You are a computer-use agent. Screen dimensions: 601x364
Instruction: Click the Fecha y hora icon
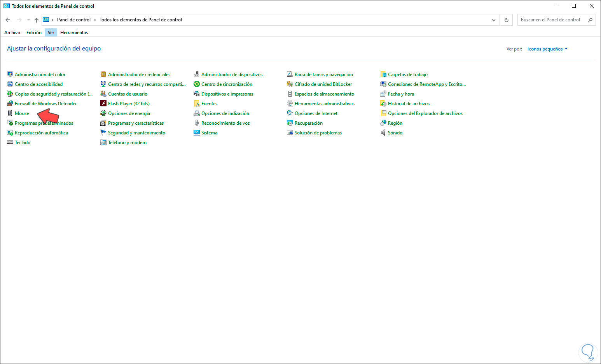point(383,94)
